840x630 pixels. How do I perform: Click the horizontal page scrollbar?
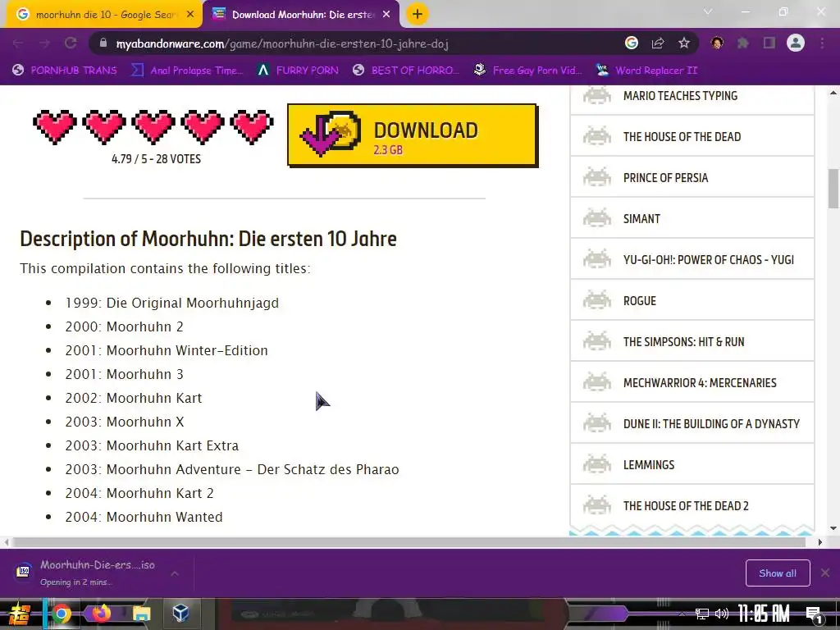409,542
